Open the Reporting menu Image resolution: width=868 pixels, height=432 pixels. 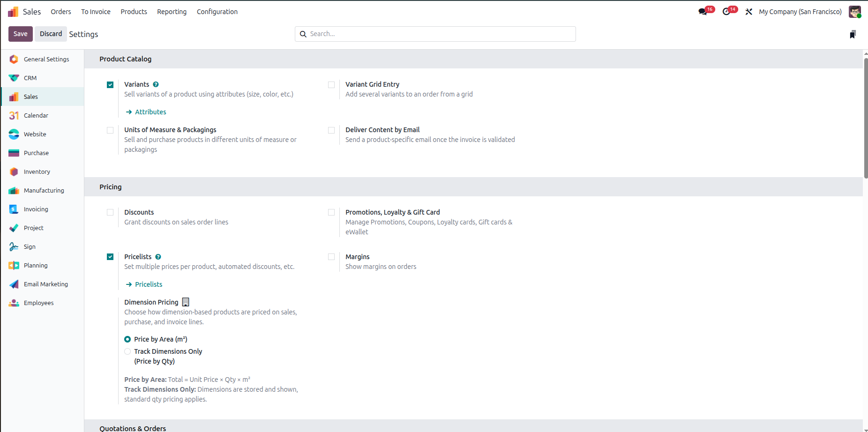(172, 12)
